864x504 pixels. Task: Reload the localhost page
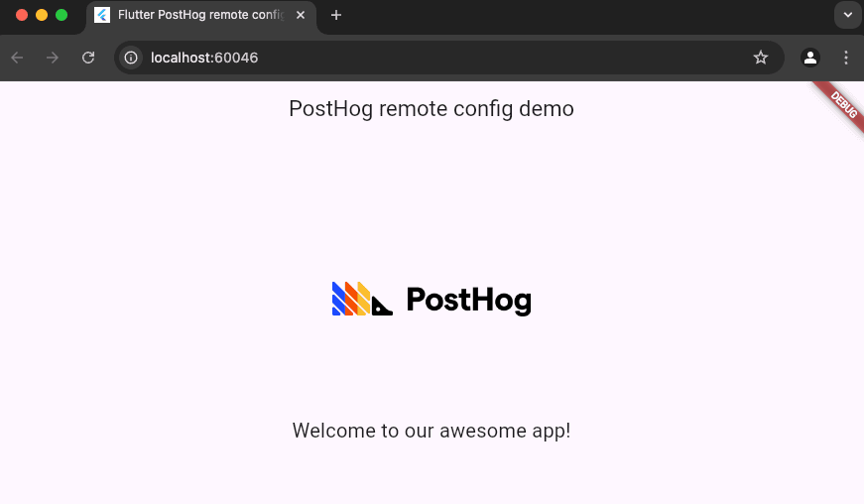88,58
